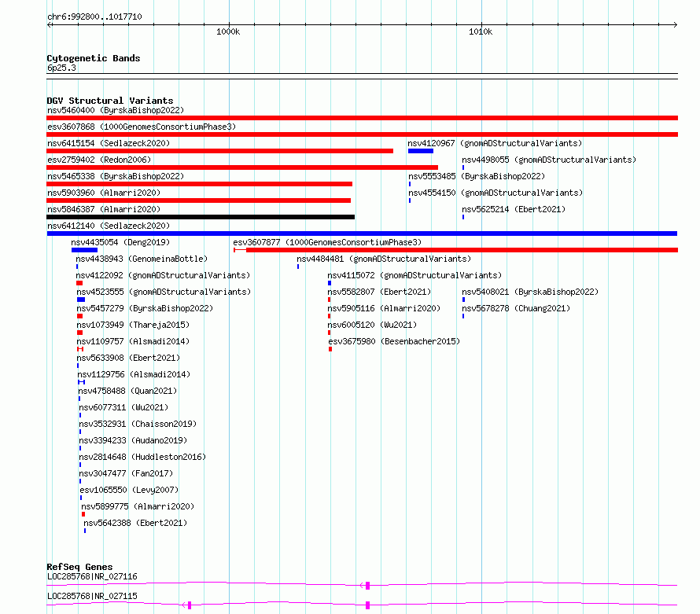Click the blue bar under nsv4120967
Viewport: 700px width, 614px height.
pos(421,151)
